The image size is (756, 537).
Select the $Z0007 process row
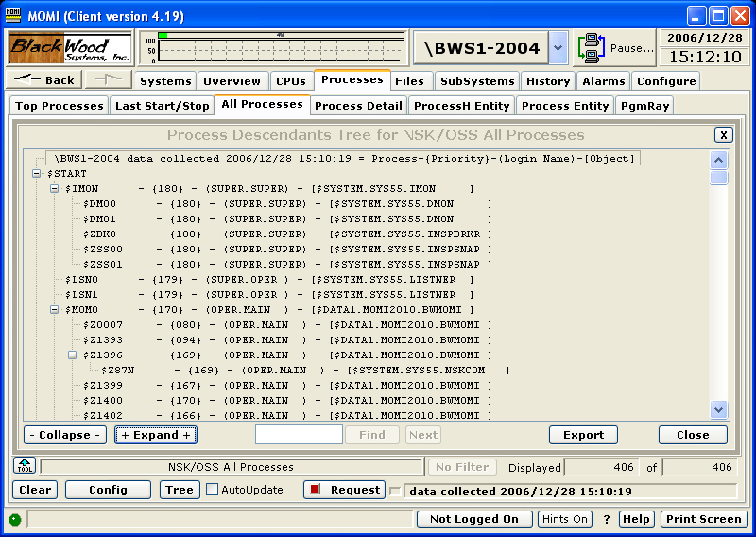pyautogui.click(x=286, y=324)
